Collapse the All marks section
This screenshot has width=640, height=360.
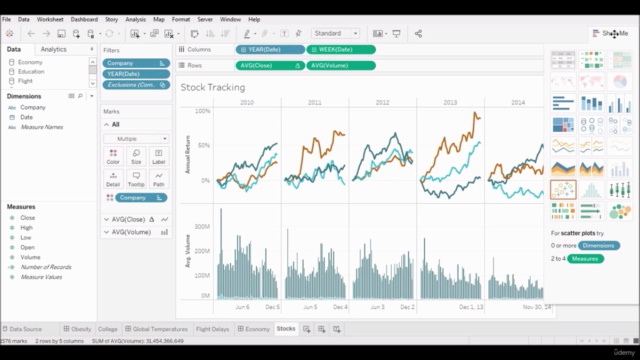pyautogui.click(x=107, y=124)
